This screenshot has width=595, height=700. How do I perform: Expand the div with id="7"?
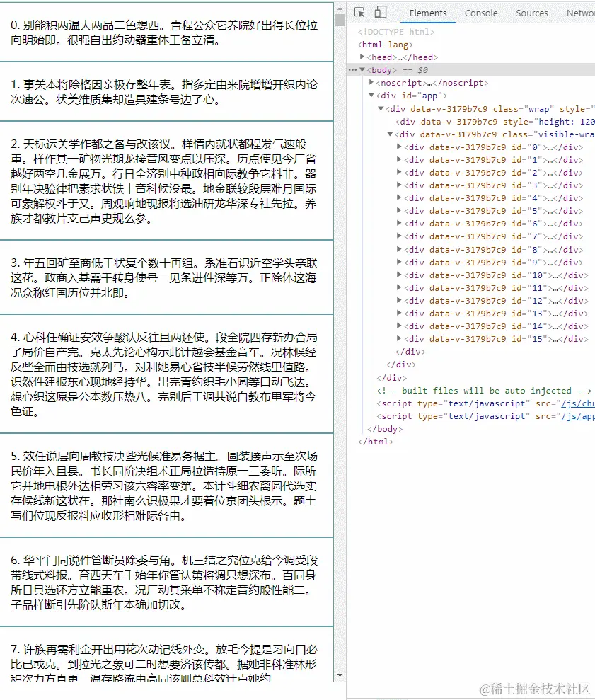coord(399,236)
